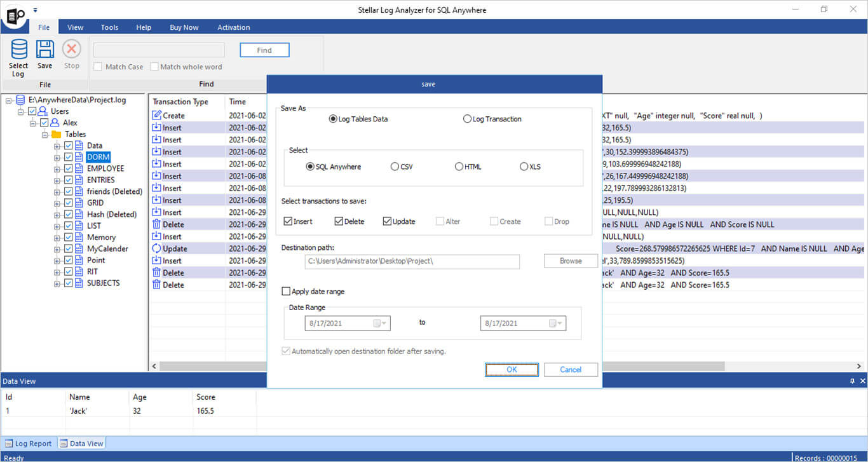Open the Buy Now tab
868x462 pixels.
[x=184, y=27]
